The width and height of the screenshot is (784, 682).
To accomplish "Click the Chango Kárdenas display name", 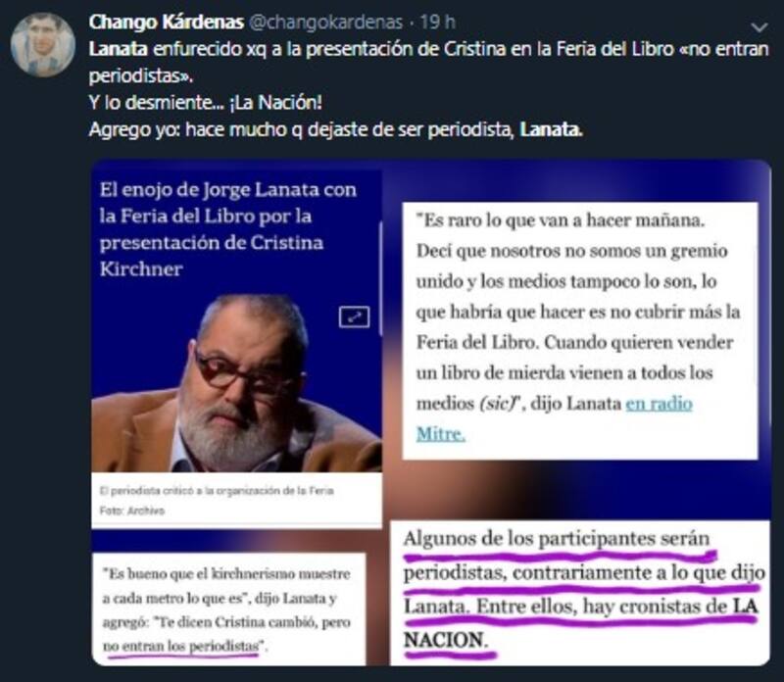I will click(166, 22).
